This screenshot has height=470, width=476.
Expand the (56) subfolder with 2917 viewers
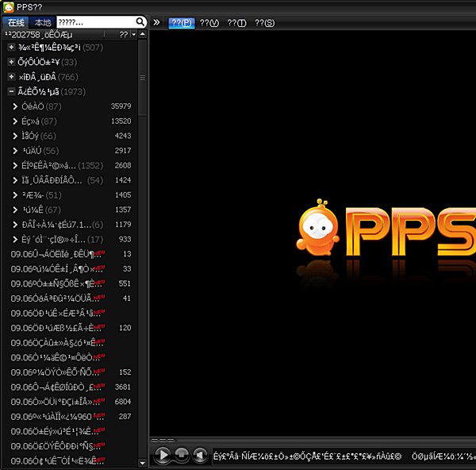click(15, 150)
